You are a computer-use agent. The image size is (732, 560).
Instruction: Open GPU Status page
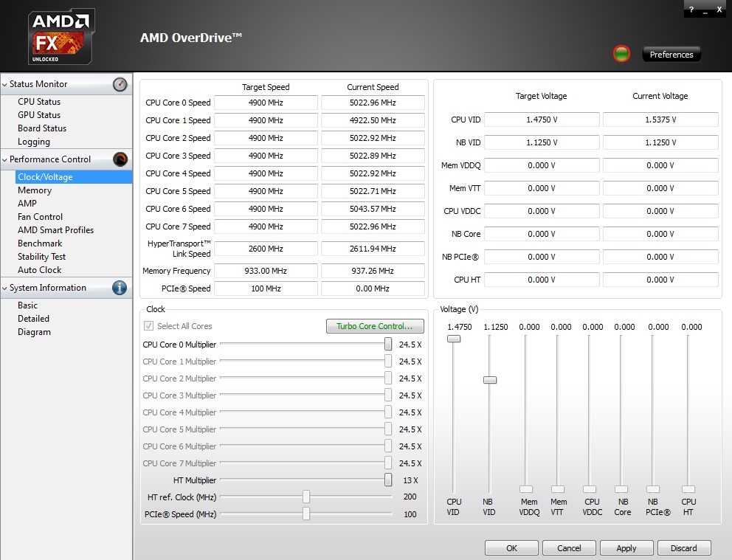click(x=39, y=115)
